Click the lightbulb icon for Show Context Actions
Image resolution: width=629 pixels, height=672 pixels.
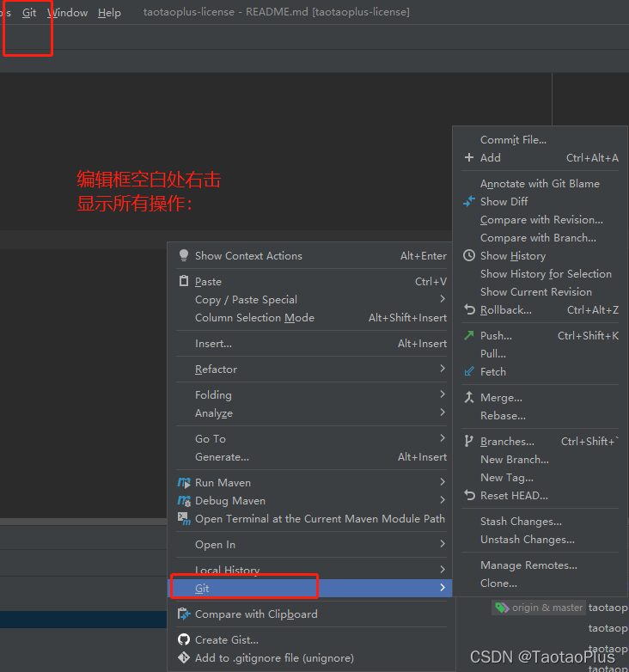point(184,255)
